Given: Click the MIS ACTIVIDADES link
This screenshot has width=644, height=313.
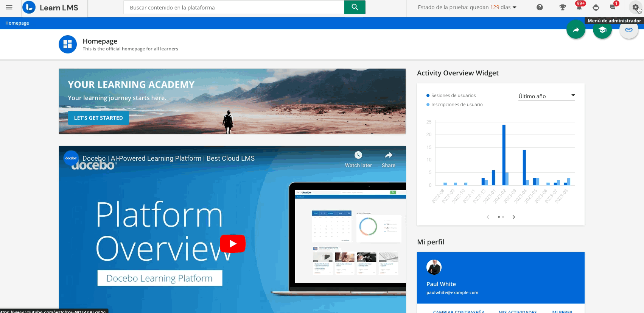Looking at the screenshot, I should coord(518,311).
